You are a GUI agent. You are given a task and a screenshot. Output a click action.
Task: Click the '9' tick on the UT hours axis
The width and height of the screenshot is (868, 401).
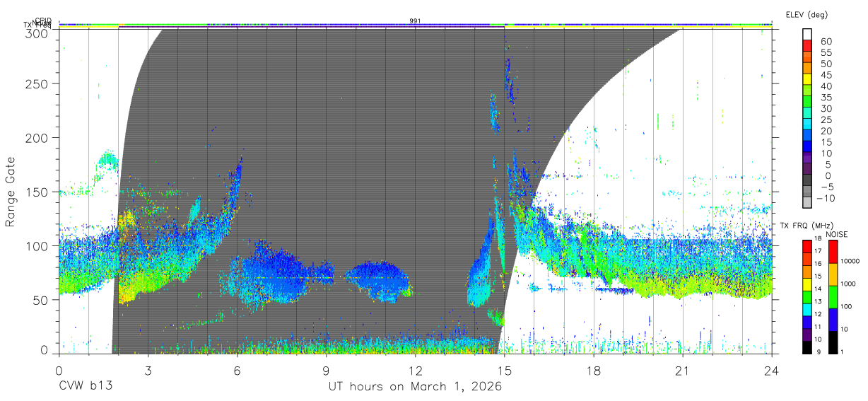326,370
